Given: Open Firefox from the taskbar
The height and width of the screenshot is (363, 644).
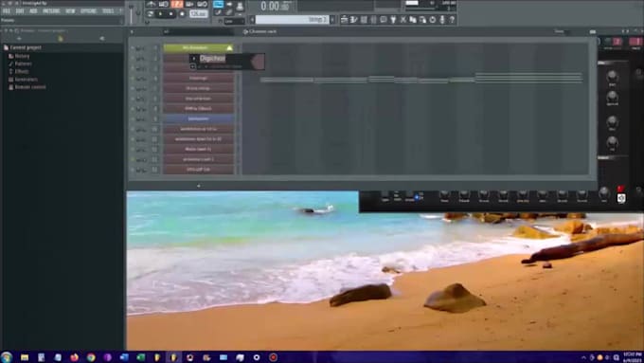Looking at the screenshot, I should pyautogui.click(x=74, y=357).
